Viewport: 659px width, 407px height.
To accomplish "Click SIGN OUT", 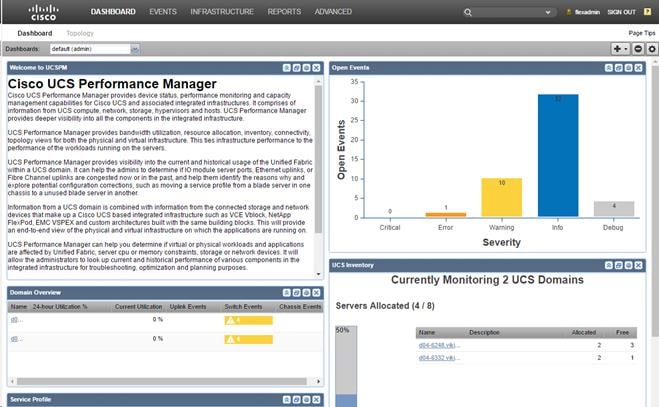I will (621, 12).
